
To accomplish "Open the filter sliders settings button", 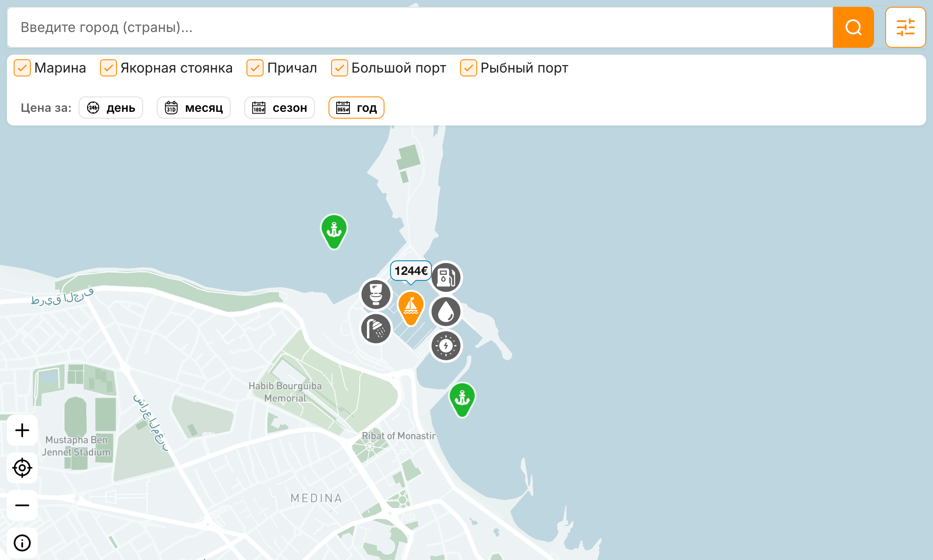I will [905, 27].
